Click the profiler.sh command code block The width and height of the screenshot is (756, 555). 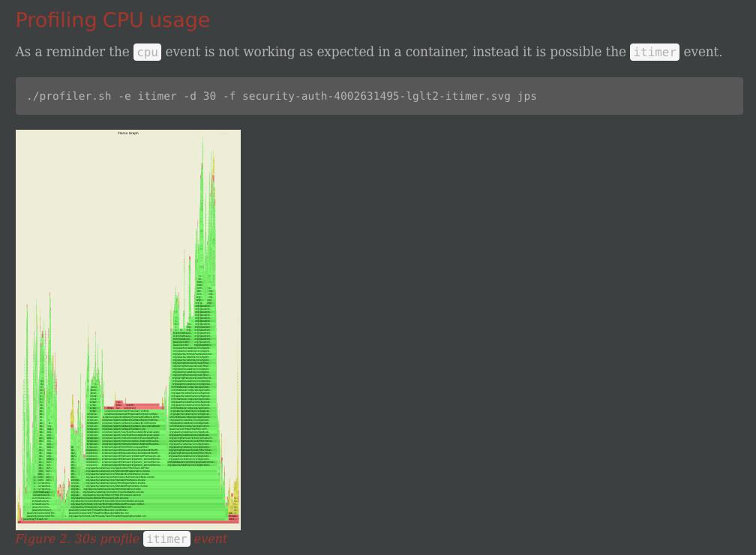click(379, 96)
